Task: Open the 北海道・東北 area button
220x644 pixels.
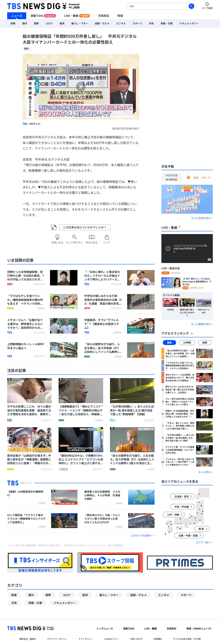Action: point(182,497)
